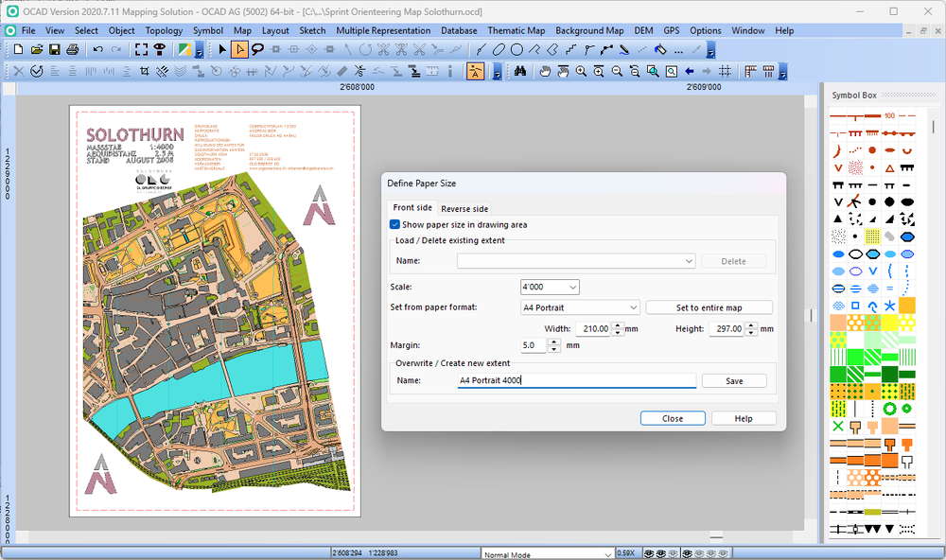Toggle second eye icon in status bar
The image size is (946, 560).
click(660, 553)
